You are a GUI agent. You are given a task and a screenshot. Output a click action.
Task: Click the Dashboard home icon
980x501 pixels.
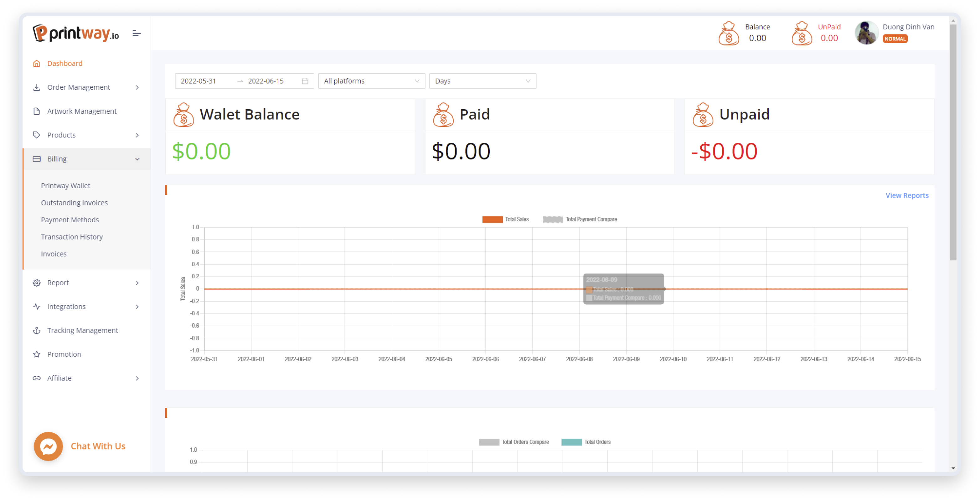37,64
